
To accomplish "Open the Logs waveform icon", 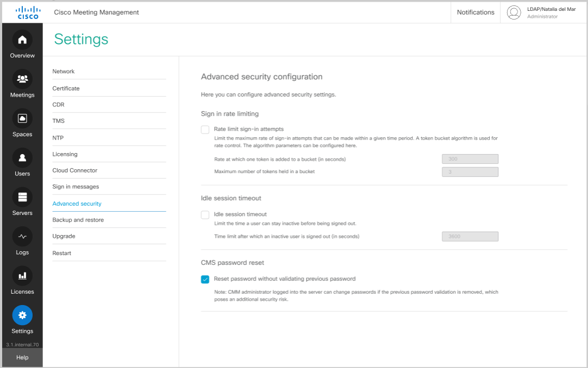I will (x=22, y=236).
